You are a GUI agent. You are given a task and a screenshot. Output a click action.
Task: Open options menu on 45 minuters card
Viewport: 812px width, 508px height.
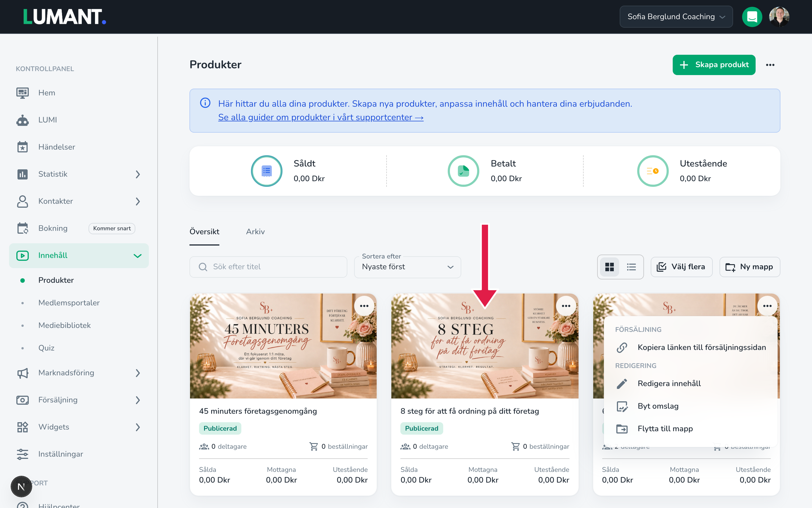click(364, 306)
